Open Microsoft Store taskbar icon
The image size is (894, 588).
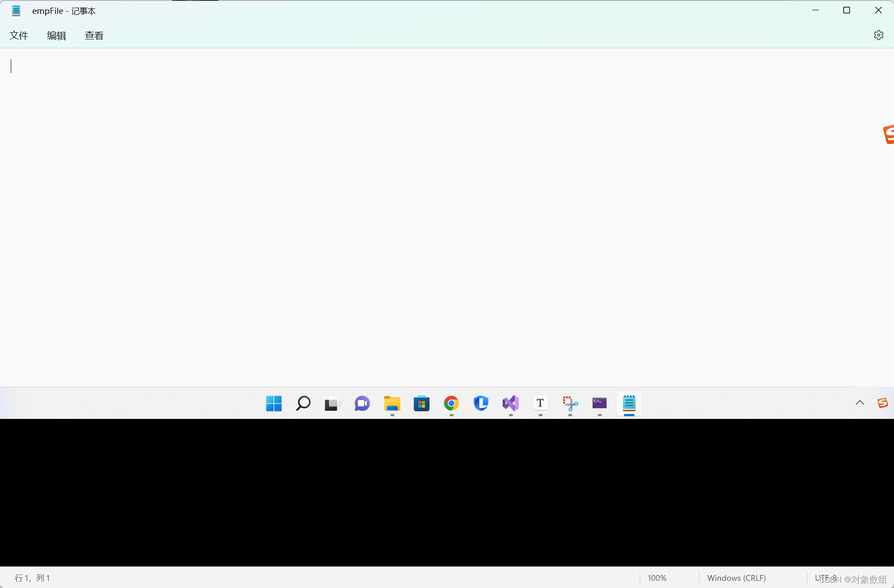(x=421, y=403)
